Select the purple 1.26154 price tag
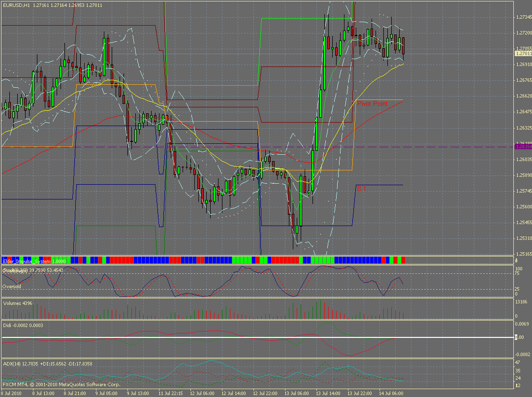The height and width of the screenshot is (397, 532). [524, 147]
